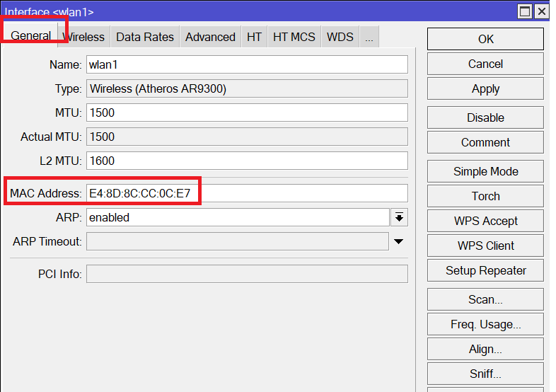This screenshot has width=556, height=392.
Task: Focus the Name field containing wlan1
Action: click(x=247, y=64)
